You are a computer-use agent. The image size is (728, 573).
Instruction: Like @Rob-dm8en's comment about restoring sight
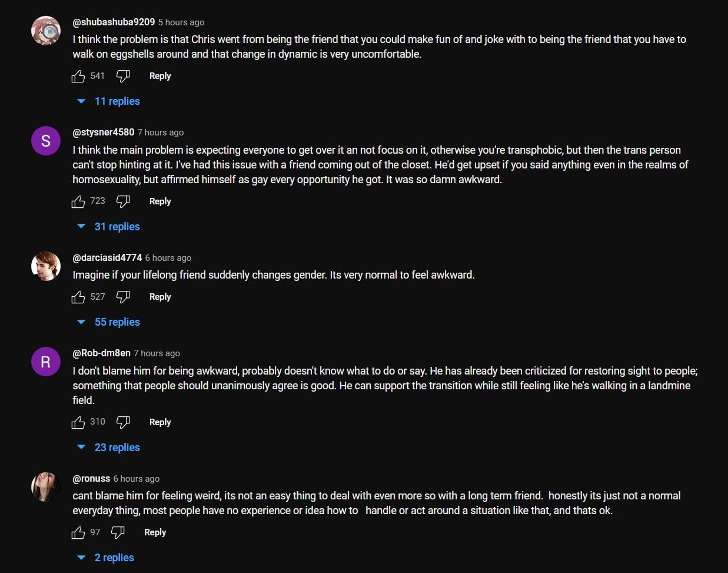click(78, 422)
